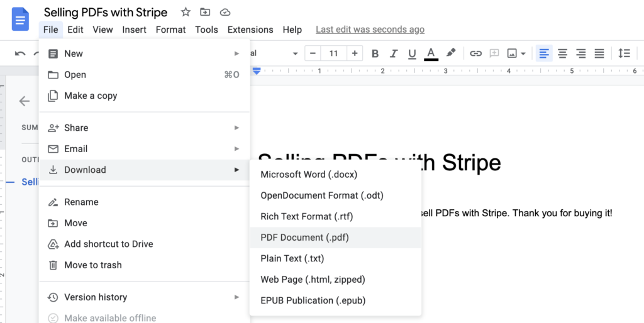Open the insert image dropdown arrow
The height and width of the screenshot is (323, 644).
pyautogui.click(x=523, y=54)
